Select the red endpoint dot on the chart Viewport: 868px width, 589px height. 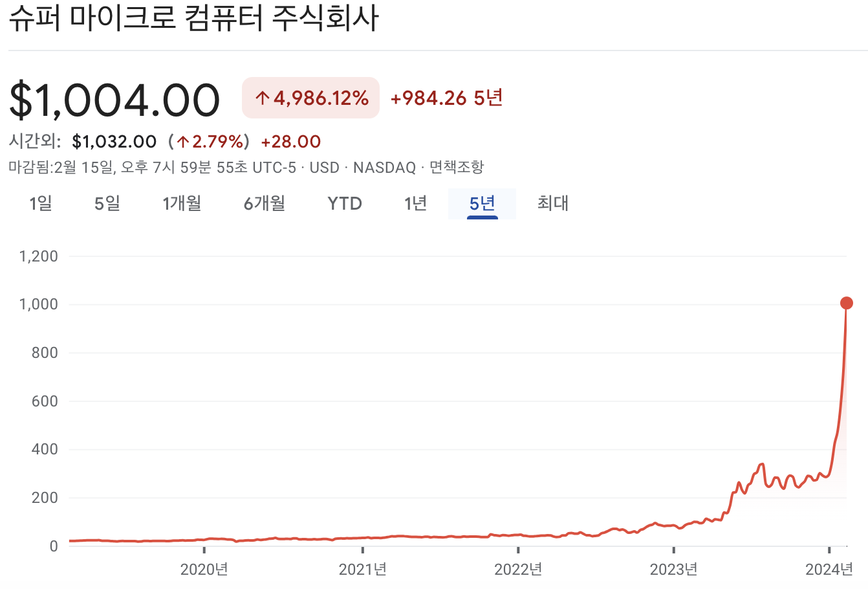coord(846,302)
